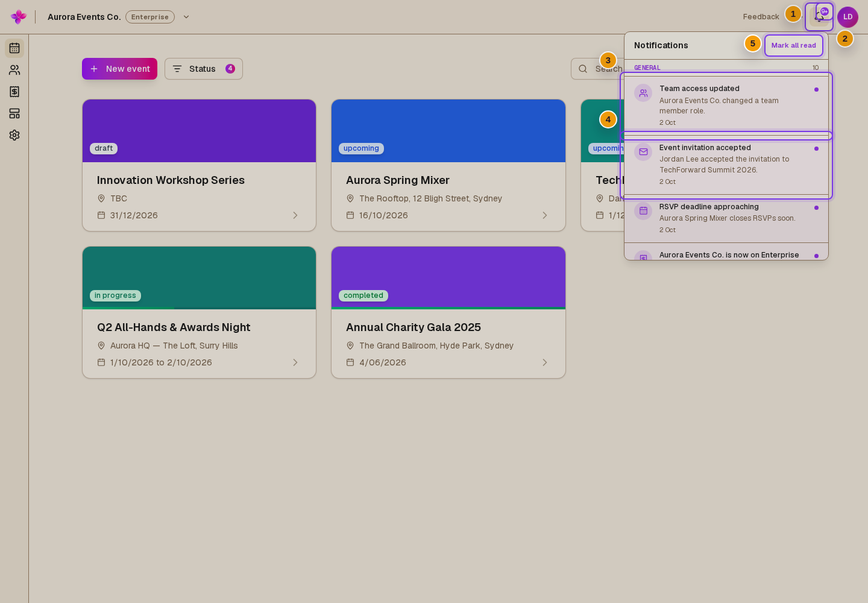The image size is (868, 603).
Task: Open Annual Charity Gala 2025 via chevron
Action: click(x=545, y=362)
